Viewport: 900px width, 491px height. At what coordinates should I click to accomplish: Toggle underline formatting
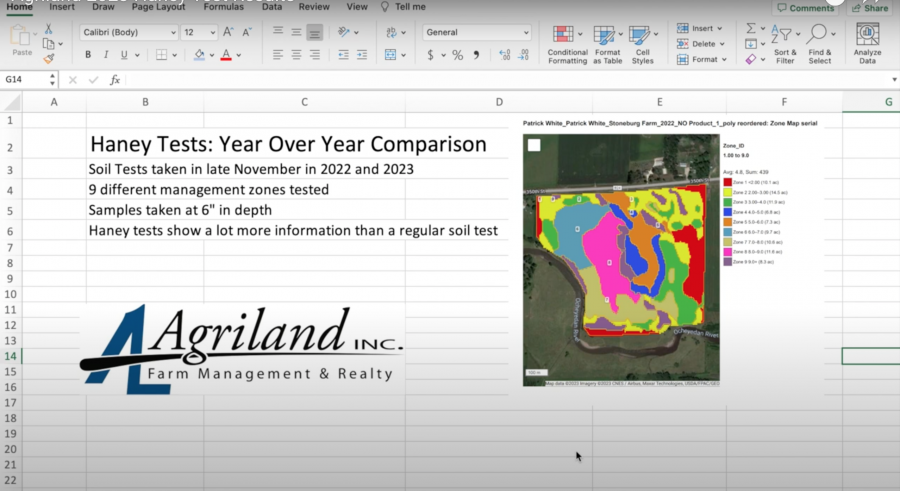(124, 55)
